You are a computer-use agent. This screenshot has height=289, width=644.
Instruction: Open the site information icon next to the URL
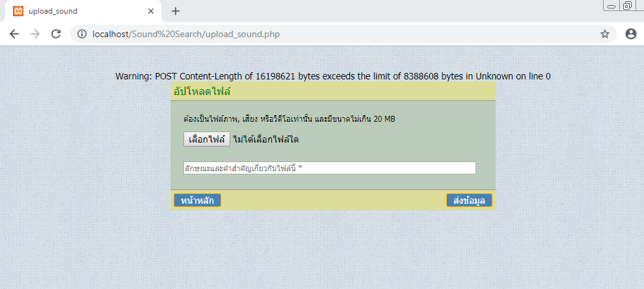[83, 34]
